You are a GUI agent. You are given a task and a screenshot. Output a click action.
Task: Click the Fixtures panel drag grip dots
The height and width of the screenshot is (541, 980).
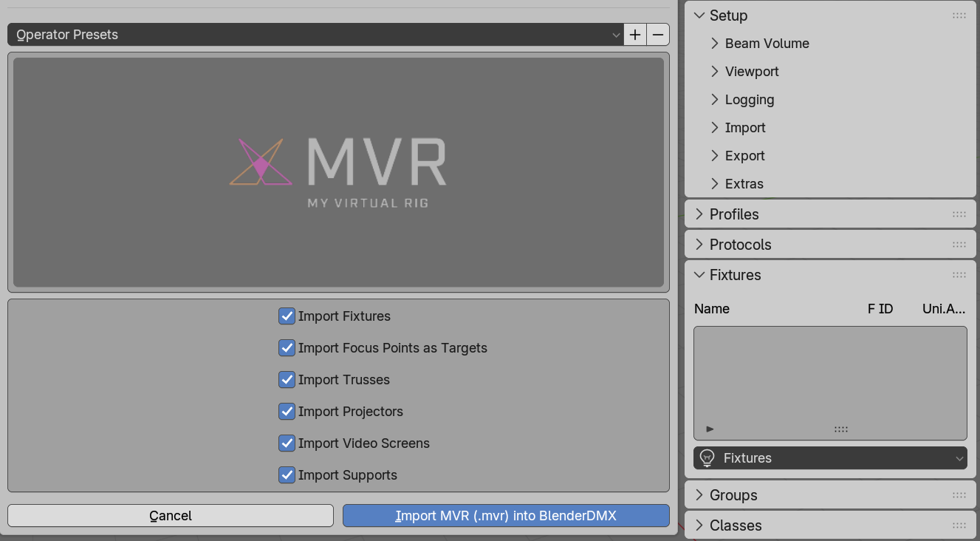tap(959, 275)
